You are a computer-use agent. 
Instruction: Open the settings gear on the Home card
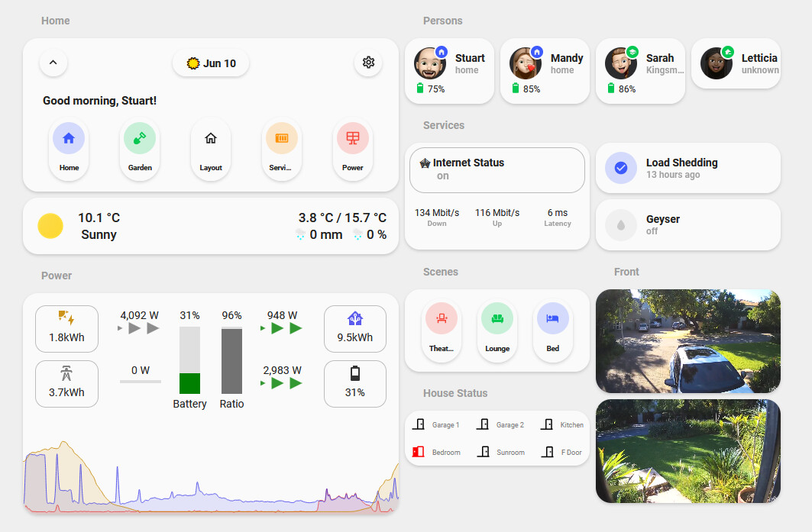pyautogui.click(x=368, y=63)
